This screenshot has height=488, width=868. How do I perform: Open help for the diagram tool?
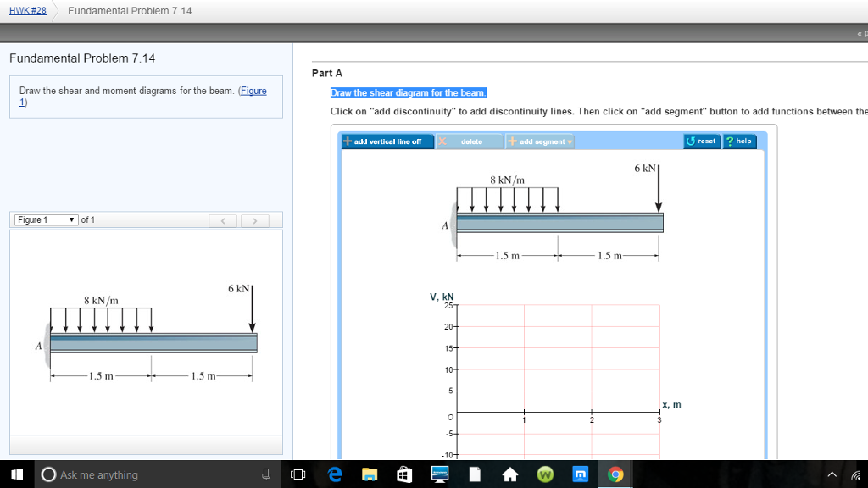pos(738,141)
